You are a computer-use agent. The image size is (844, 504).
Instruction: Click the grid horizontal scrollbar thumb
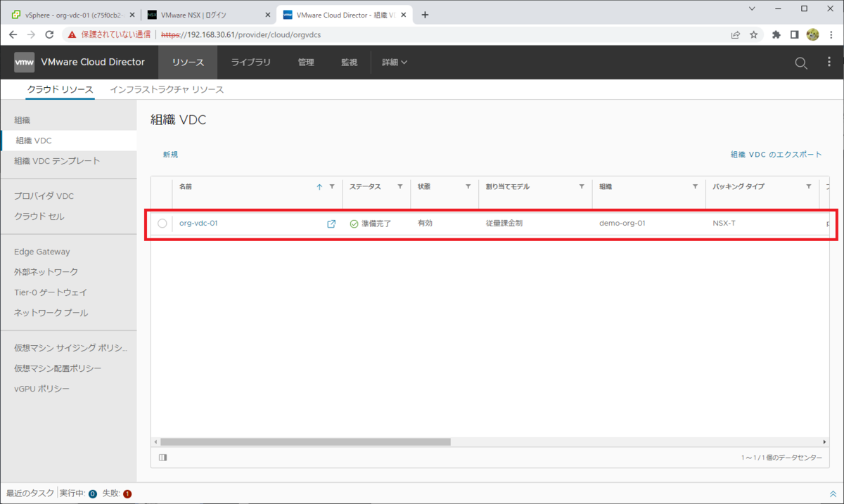pos(305,442)
